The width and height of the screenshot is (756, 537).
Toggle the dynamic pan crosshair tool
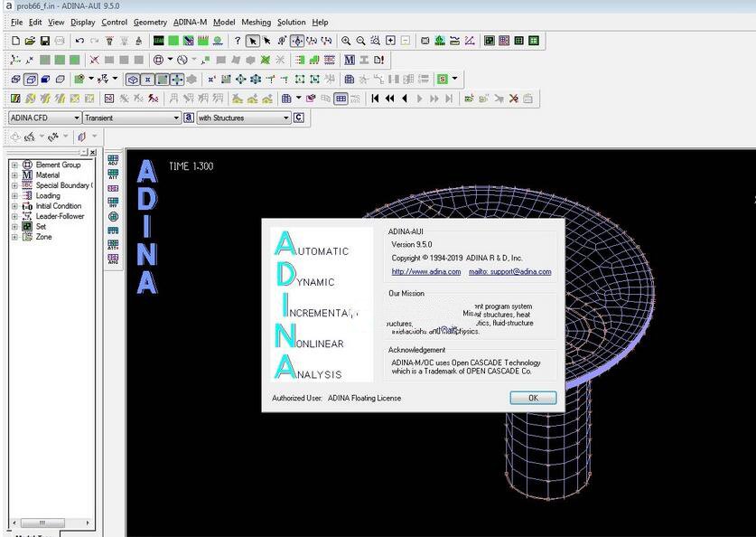(297, 41)
